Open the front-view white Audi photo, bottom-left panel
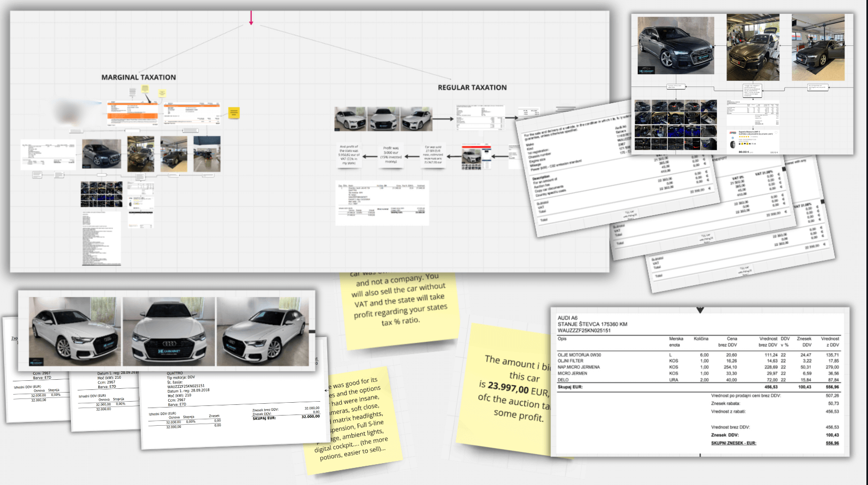Image resolution: width=868 pixels, height=485 pixels. pyautogui.click(x=169, y=331)
